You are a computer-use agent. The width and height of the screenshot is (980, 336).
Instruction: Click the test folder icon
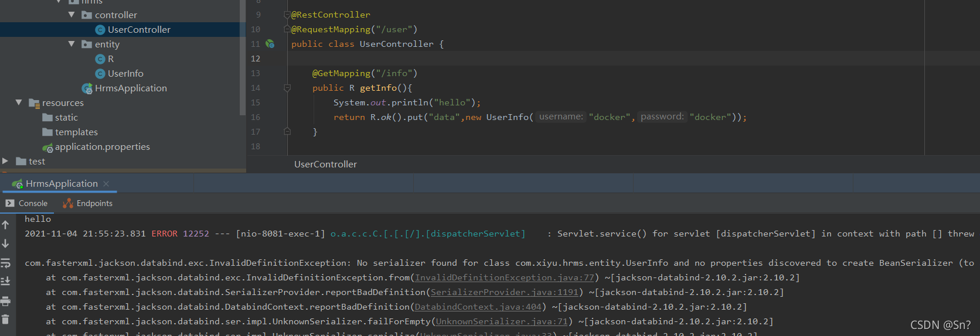(x=21, y=161)
